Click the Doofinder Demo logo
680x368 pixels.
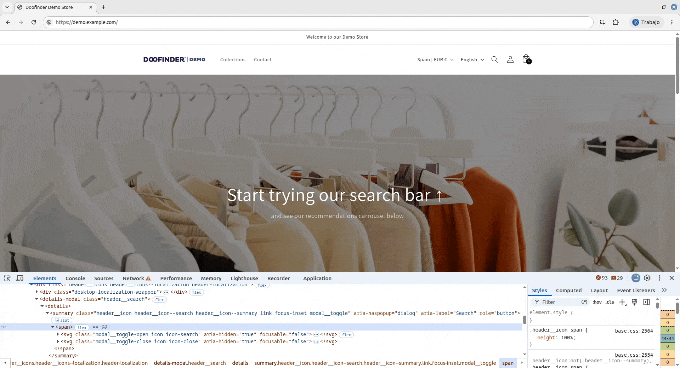(174, 59)
